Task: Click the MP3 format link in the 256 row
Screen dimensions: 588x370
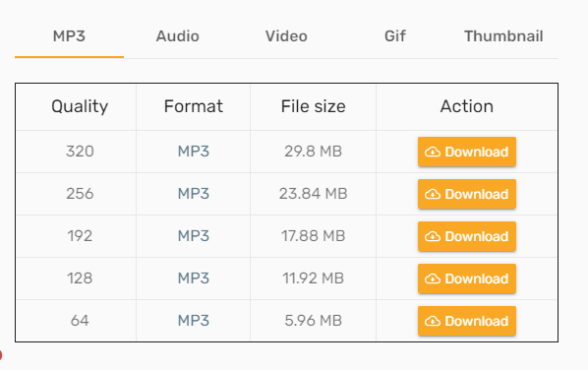Action: (x=194, y=194)
